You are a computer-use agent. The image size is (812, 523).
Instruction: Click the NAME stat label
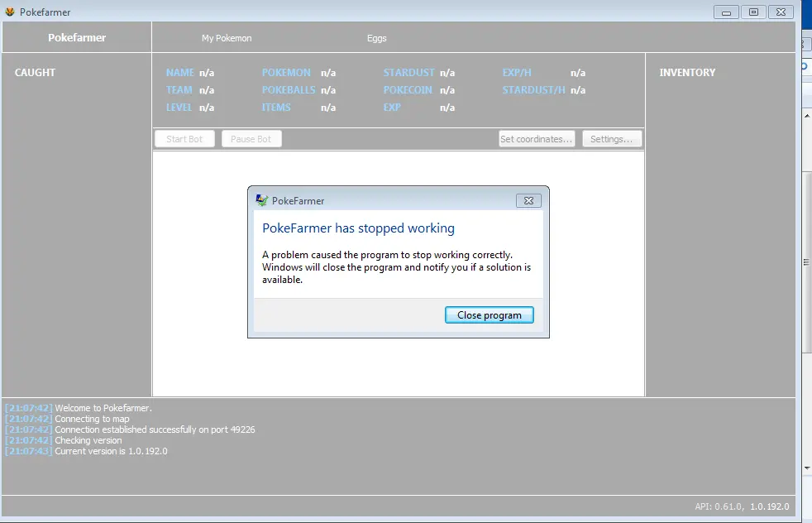pyautogui.click(x=179, y=73)
